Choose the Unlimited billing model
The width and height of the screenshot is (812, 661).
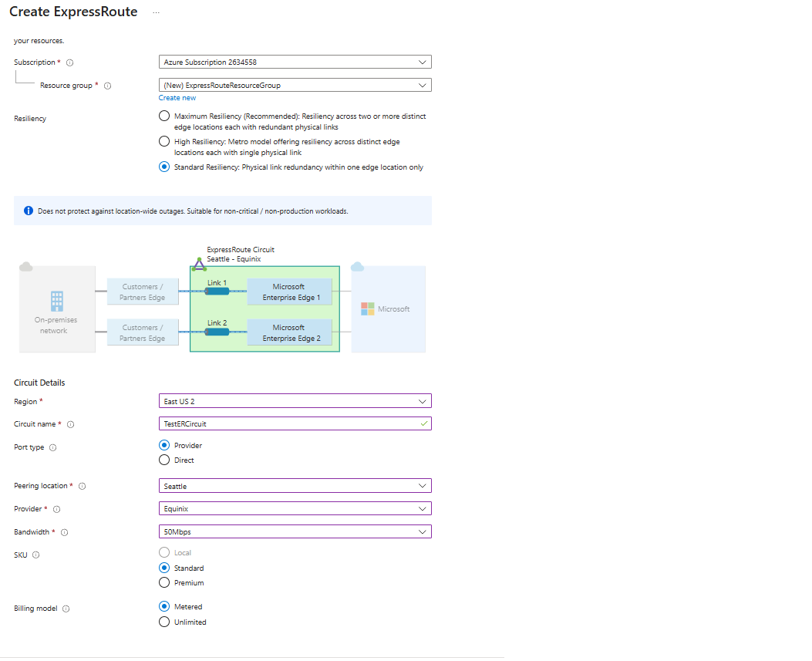tap(164, 622)
